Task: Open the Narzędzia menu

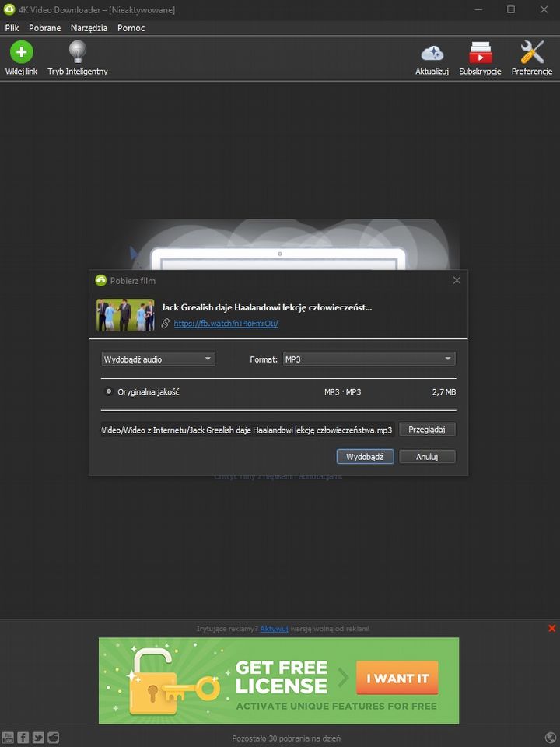Action: coord(89,28)
